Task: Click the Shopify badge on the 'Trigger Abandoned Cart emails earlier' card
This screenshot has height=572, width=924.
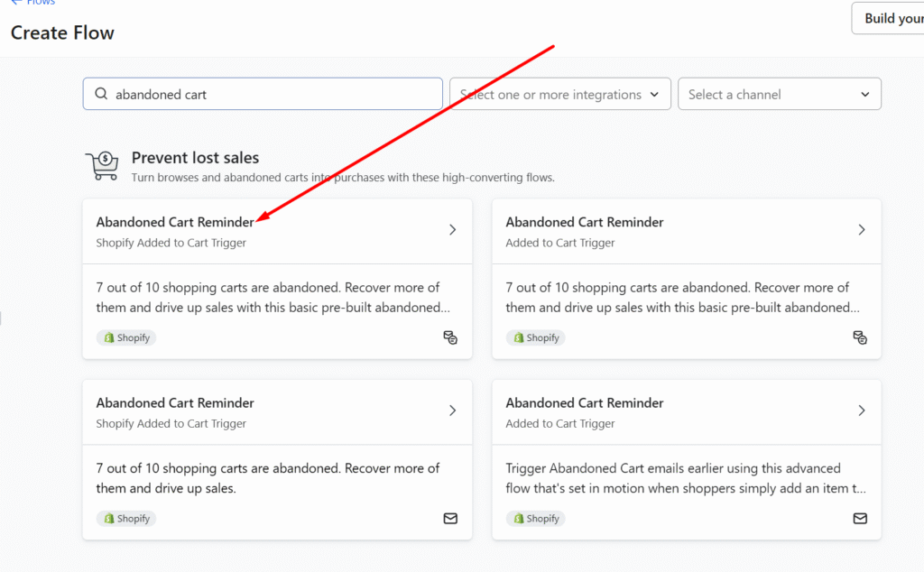Action: pos(536,519)
